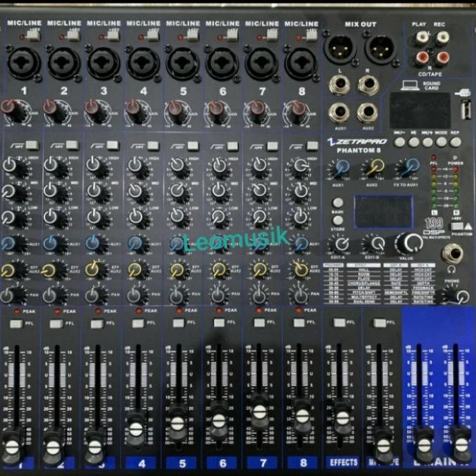The height and width of the screenshot is (476, 476).
Task: Click the PAN knob on channel 7
Action: (259, 295)
